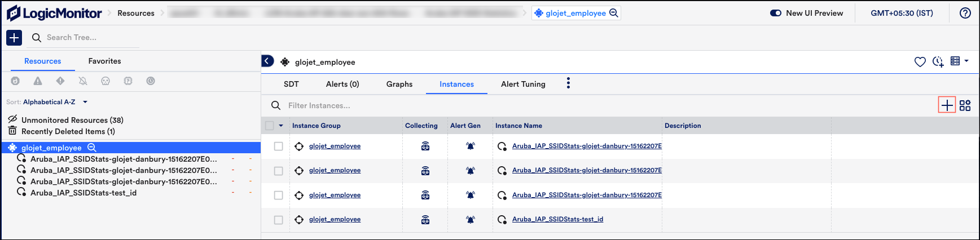The image size is (980, 240).
Task: Click the magnifier beside glojet_employee in the tree
Action: 92,148
